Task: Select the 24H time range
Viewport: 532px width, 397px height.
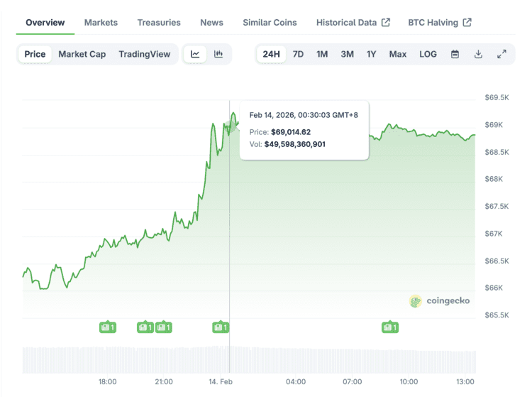Action: (271, 54)
